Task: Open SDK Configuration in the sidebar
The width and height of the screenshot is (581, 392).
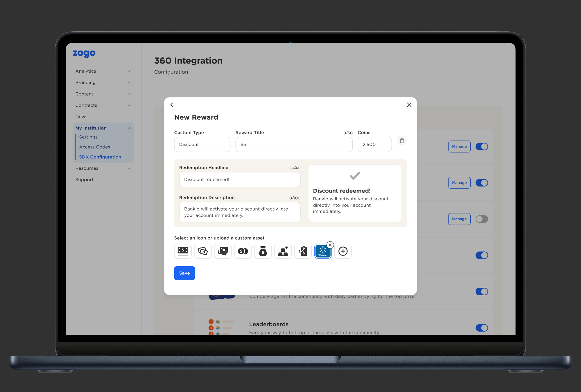Action: [100, 157]
